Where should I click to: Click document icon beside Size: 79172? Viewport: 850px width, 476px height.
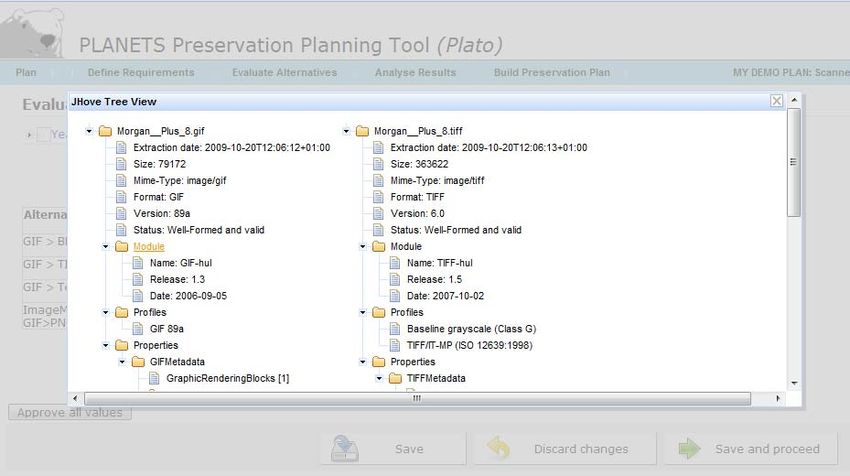coord(121,164)
